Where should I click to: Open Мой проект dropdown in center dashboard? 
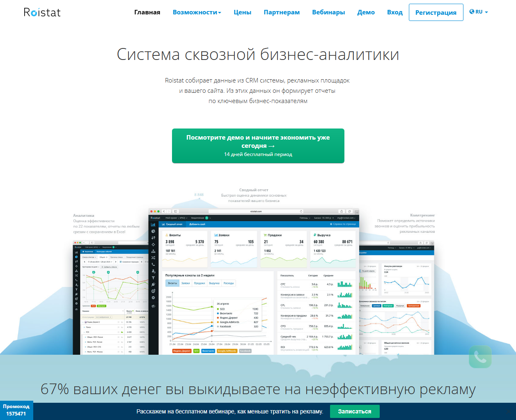pyautogui.click(x=177, y=218)
